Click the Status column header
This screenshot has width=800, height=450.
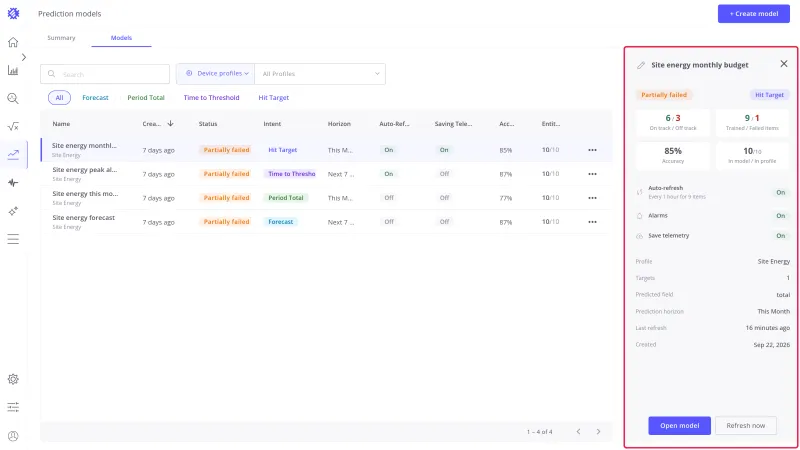[208, 124]
